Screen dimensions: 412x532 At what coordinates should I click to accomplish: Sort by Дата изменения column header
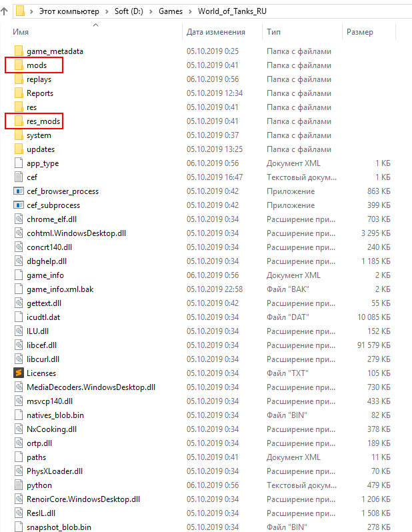tap(215, 32)
